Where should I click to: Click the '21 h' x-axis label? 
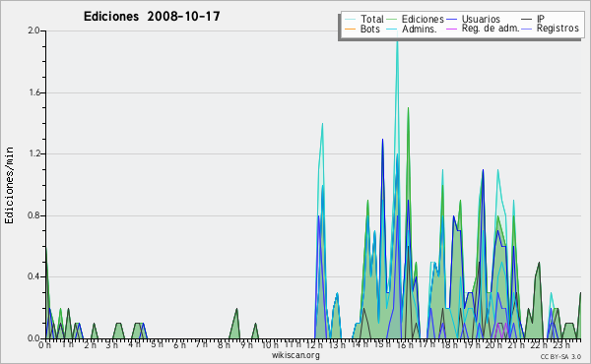click(x=516, y=345)
